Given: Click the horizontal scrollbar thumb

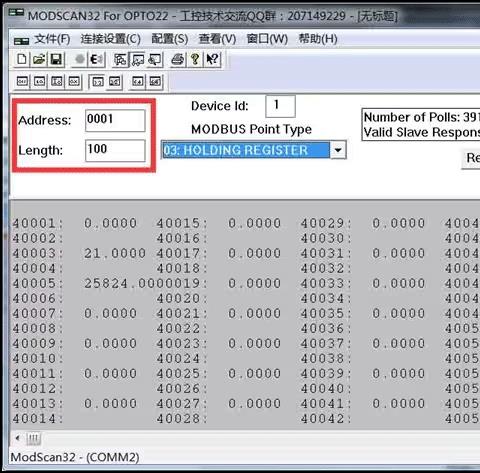Looking at the screenshot, I should (x=33, y=438).
